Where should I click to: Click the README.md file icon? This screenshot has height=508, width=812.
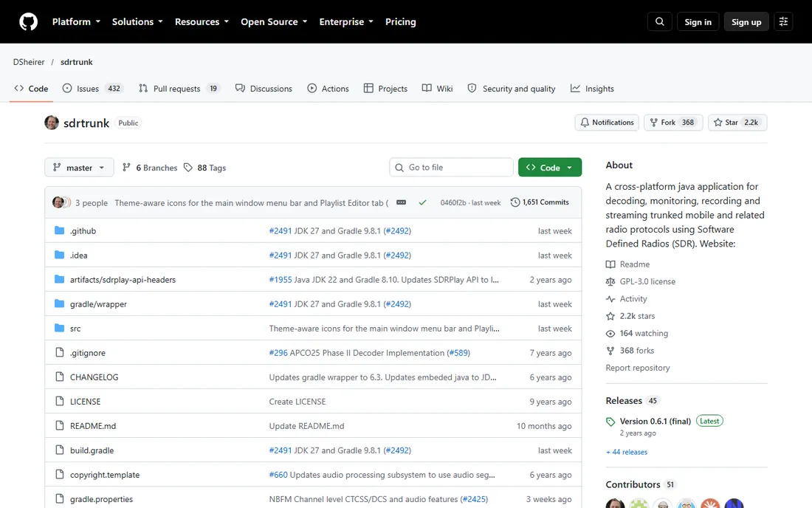click(x=60, y=425)
